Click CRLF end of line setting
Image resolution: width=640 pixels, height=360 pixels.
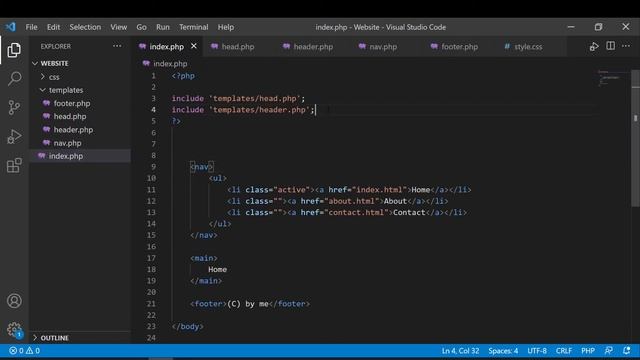click(x=564, y=351)
